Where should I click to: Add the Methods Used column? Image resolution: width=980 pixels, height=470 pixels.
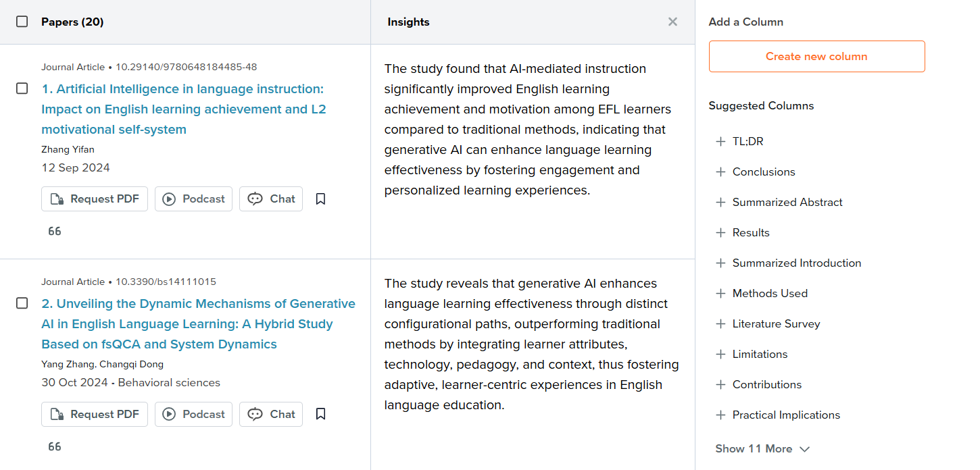[x=761, y=294]
